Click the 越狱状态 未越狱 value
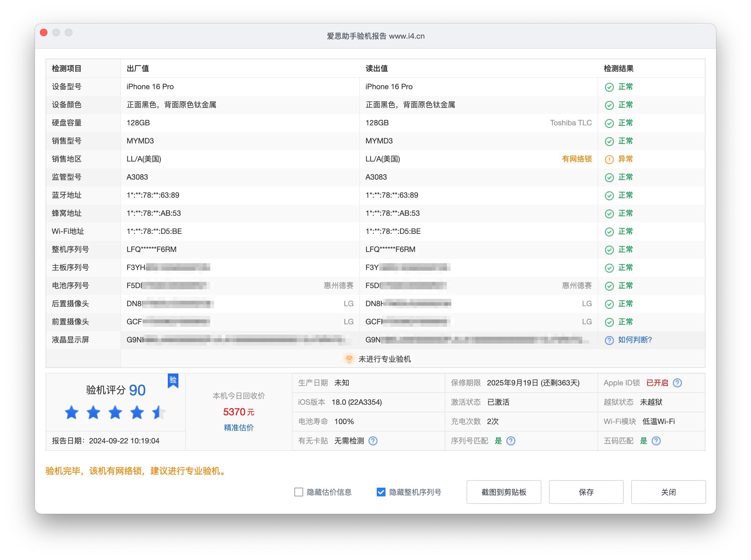The image size is (751, 560). coord(651,402)
